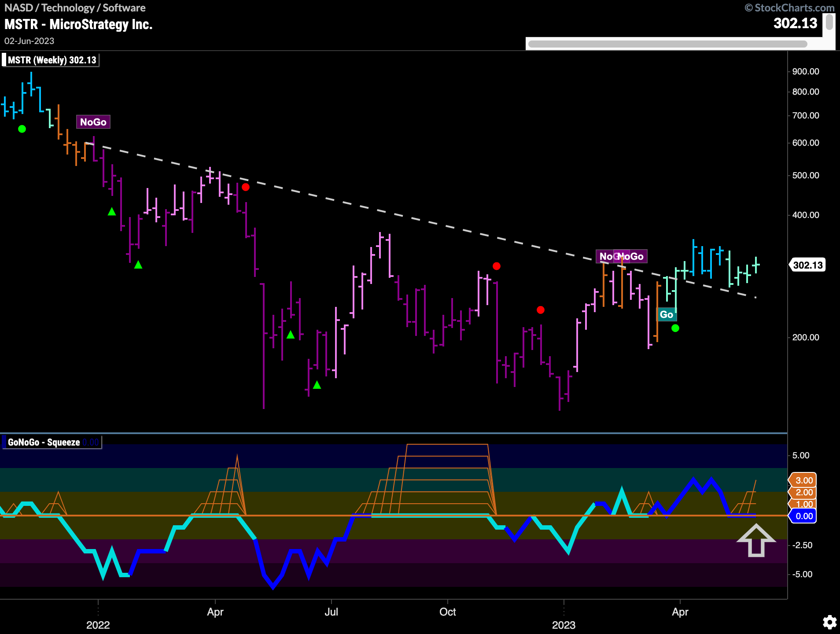Screen dimensions: 840x634
Task: Click the green triangle near the 400 level
Action: click(x=112, y=212)
